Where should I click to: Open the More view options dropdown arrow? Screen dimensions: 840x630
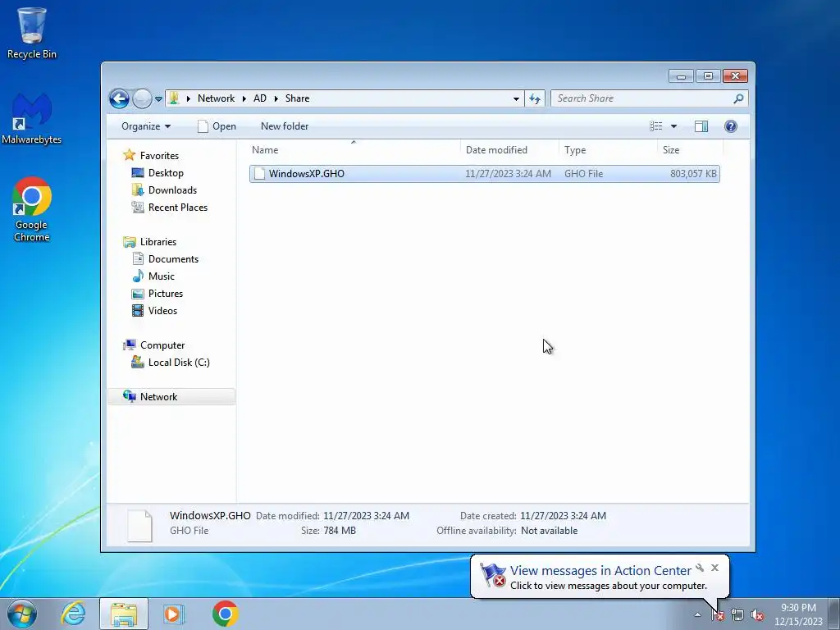coord(674,126)
